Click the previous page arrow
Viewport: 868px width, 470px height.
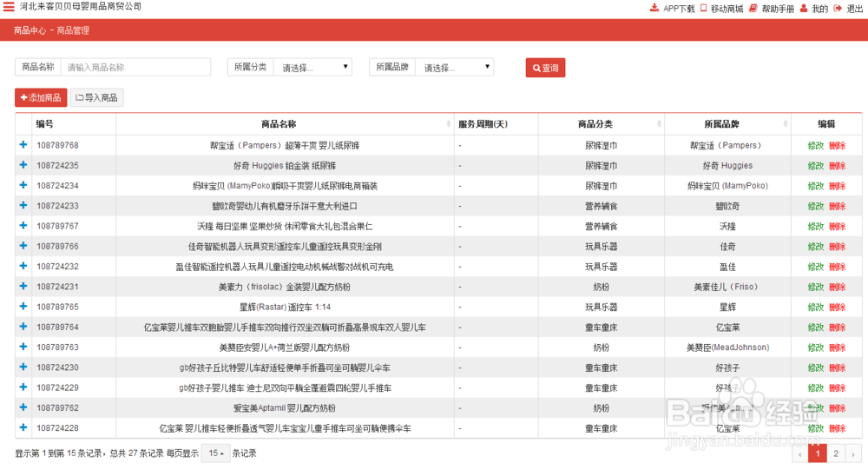[x=800, y=453]
